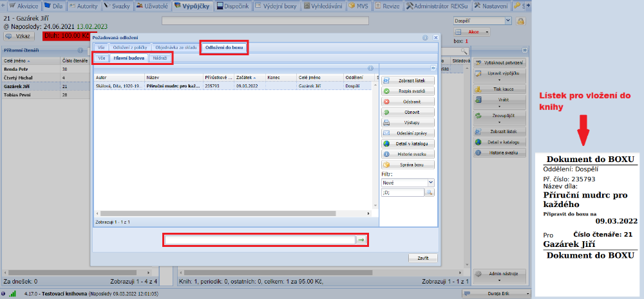
Task: Click the info icon in the Přítomní čtenáři header
Action: point(80,50)
